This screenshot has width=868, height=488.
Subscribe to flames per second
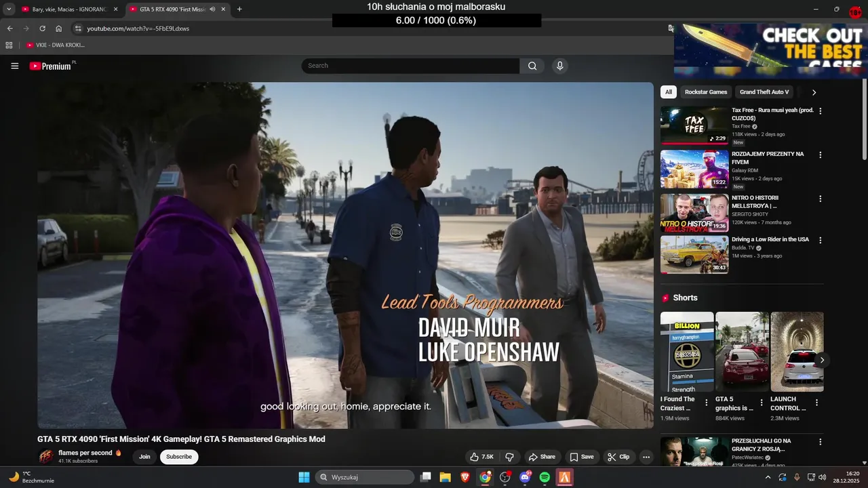point(179,457)
